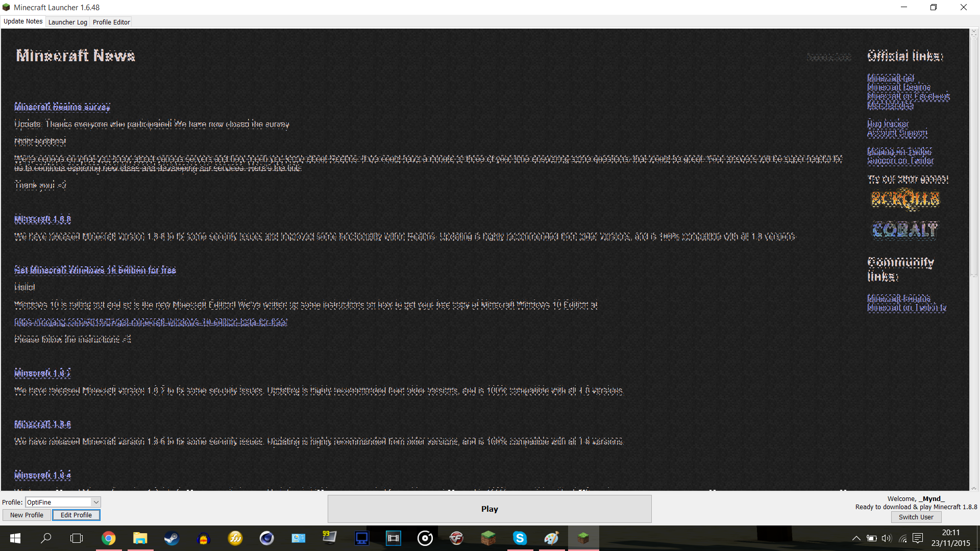Open the Merchandise link
Viewport: 980px width, 551px height.
(890, 105)
